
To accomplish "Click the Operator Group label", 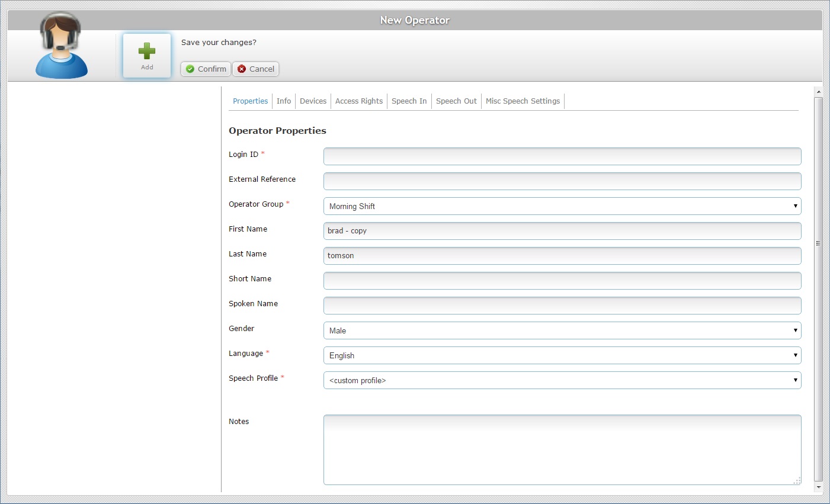I will 256,204.
